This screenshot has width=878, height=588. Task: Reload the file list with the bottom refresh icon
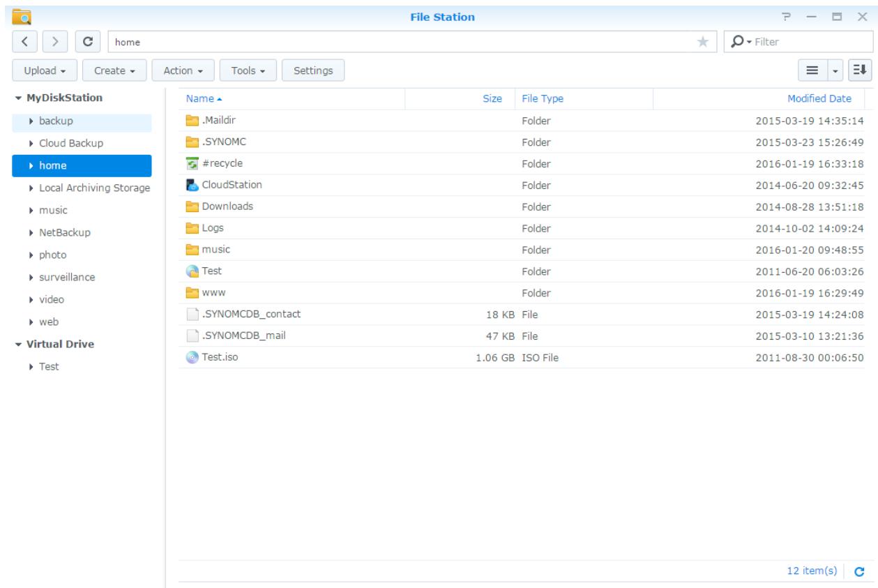point(859,571)
